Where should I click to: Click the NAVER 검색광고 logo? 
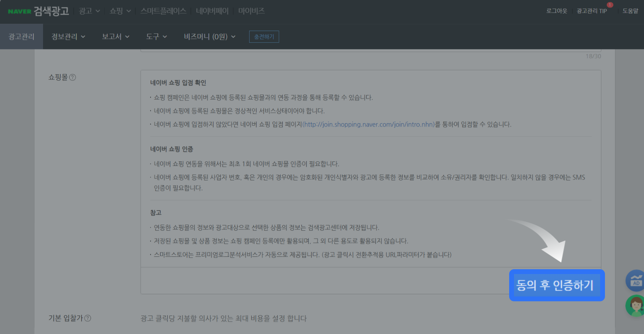pyautogui.click(x=38, y=11)
